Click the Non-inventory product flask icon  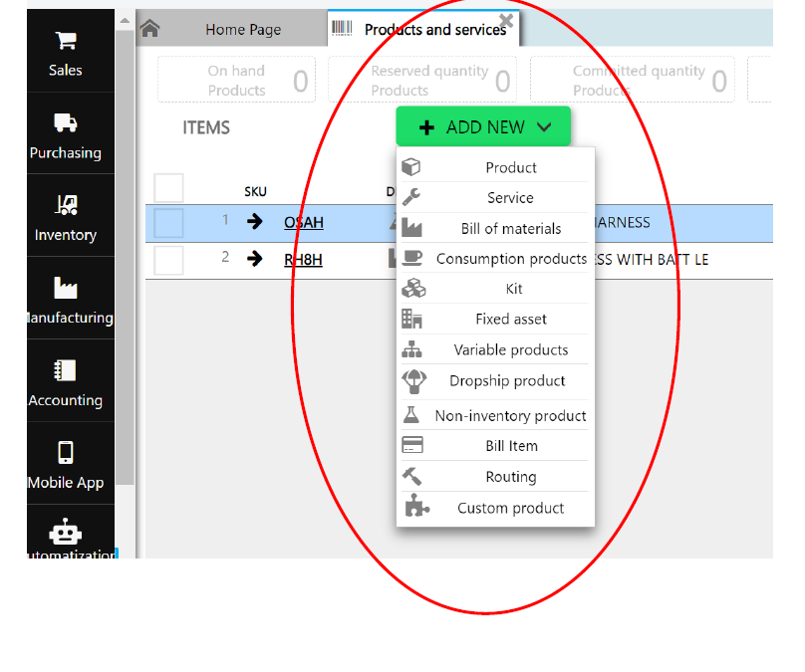coord(411,414)
